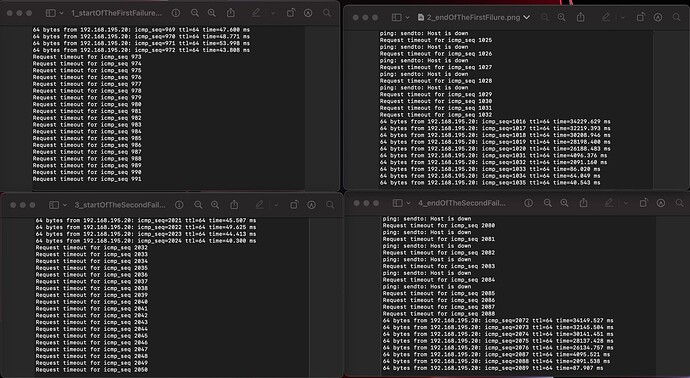Image resolution: width=690 pixels, height=378 pixels.
Task: Click line 'Request timeout for icmp_seq 2050'
Action: [92, 370]
